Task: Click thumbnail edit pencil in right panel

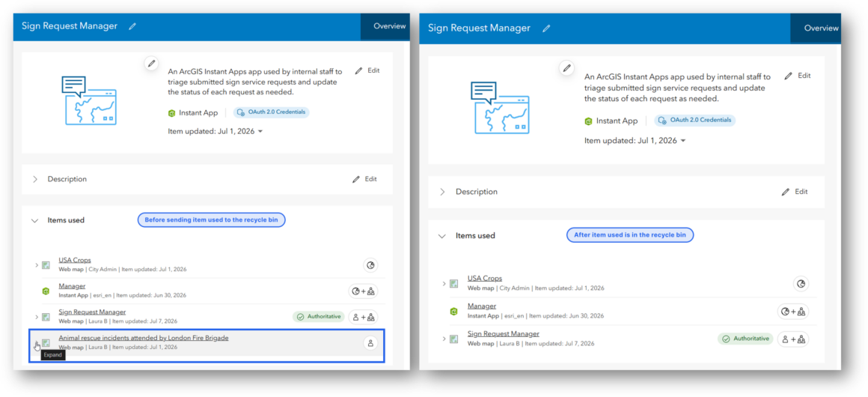Action: 566,68
